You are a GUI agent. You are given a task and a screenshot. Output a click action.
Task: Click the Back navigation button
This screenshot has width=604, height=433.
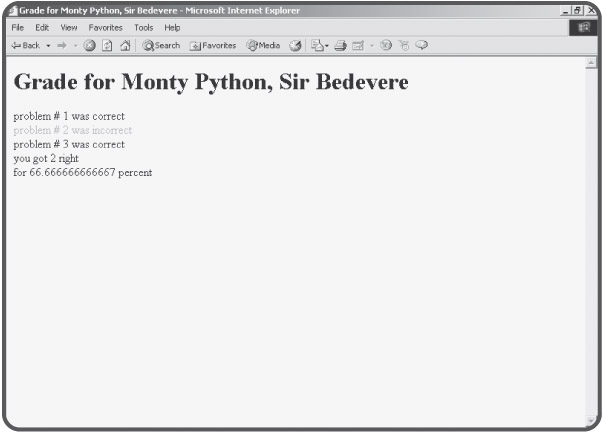25,45
